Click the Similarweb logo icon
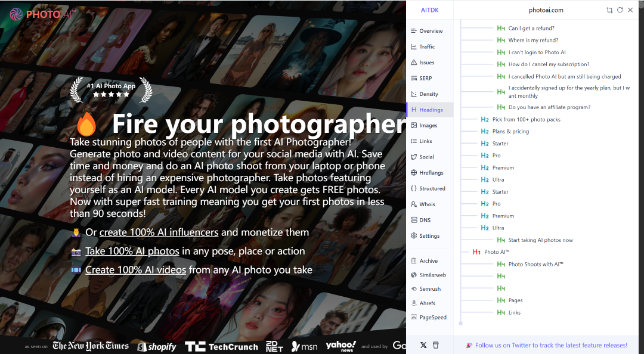This screenshot has width=644, height=354. [x=414, y=275]
